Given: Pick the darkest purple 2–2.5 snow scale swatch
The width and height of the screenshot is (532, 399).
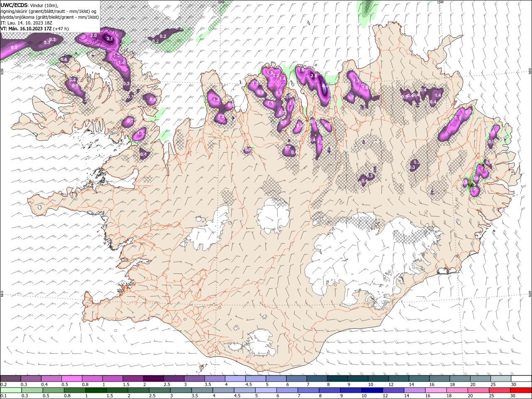Looking at the screenshot, I should tap(153, 379).
